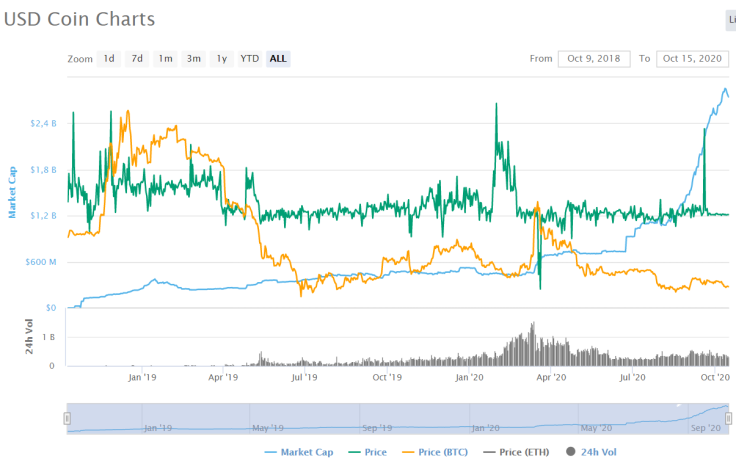Toggle Price (BTC) series in legend
This screenshot has height=464, width=736.
point(435,452)
